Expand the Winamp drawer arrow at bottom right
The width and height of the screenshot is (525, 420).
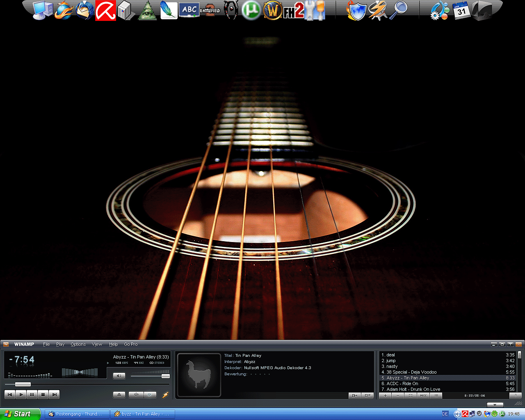495,405
